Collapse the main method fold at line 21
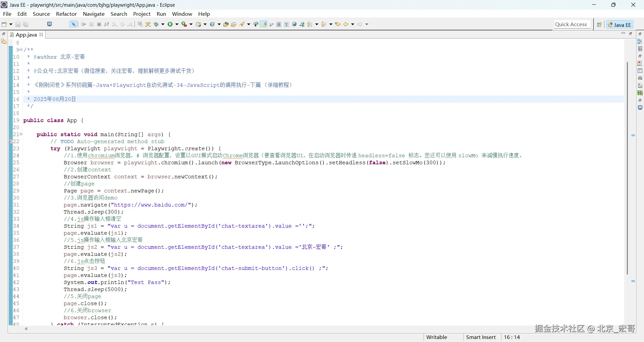 click(x=21, y=134)
